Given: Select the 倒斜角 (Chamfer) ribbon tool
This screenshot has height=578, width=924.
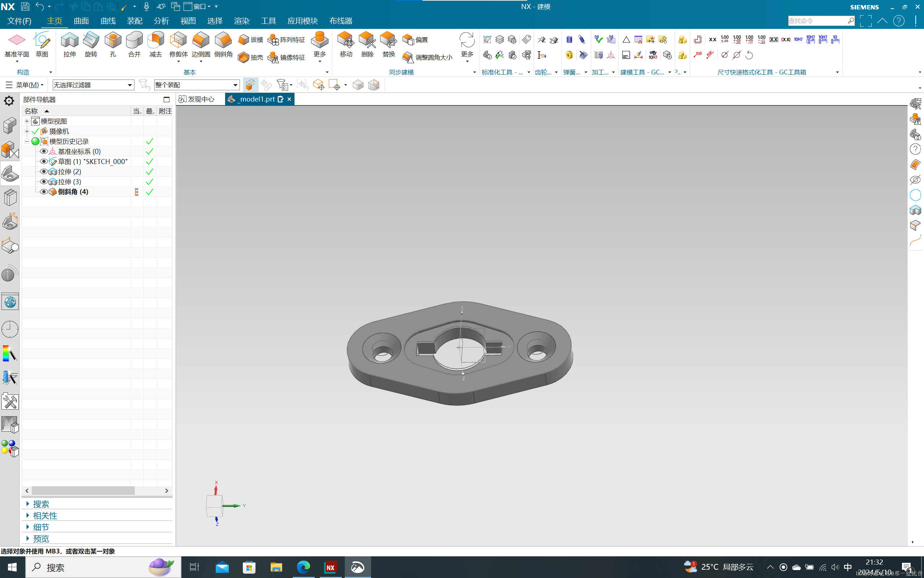Looking at the screenshot, I should click(x=223, y=45).
